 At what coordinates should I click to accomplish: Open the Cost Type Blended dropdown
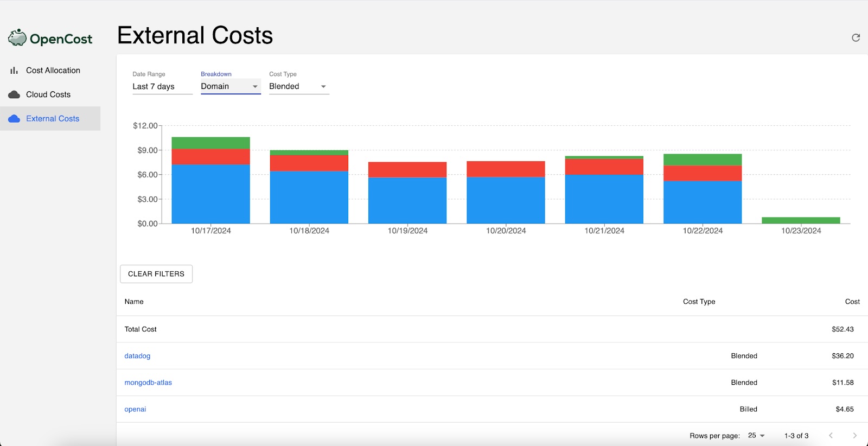[298, 86]
